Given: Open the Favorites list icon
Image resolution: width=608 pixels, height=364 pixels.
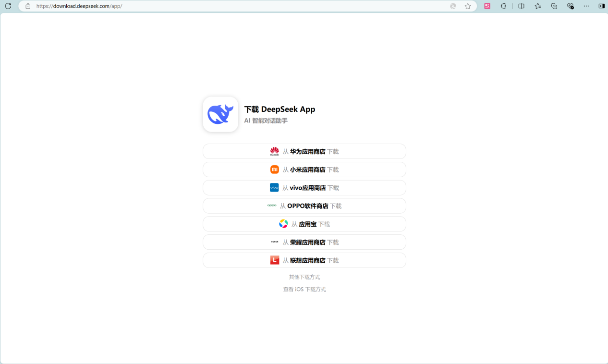Looking at the screenshot, I should click(x=538, y=6).
